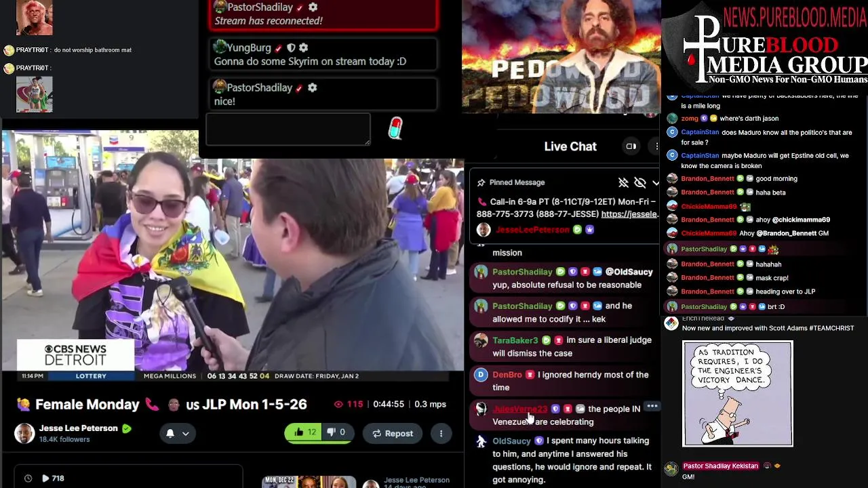Click the ErichTheRead Scott Adams #TEAMCHRIST message
This screenshot has width=868, height=488.
tap(768, 328)
